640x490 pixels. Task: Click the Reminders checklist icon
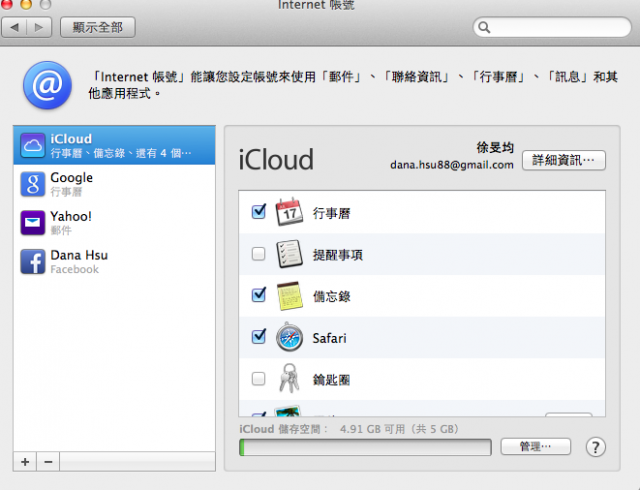(289, 254)
